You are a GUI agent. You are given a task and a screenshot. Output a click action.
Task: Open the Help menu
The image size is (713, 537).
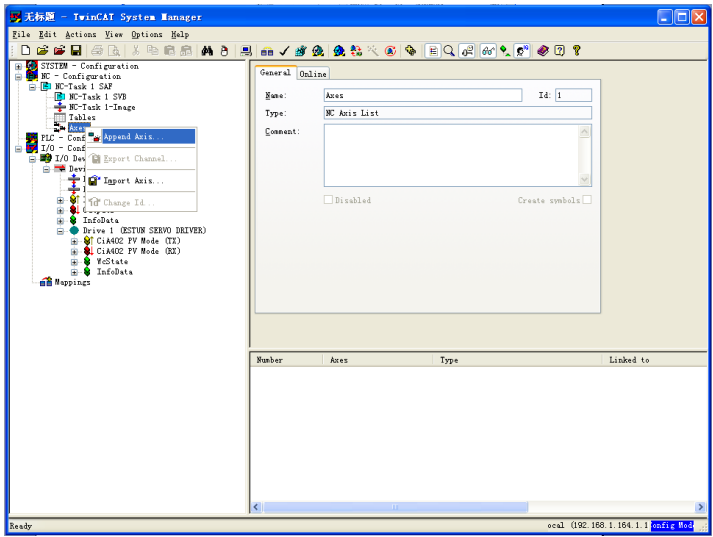pos(180,35)
